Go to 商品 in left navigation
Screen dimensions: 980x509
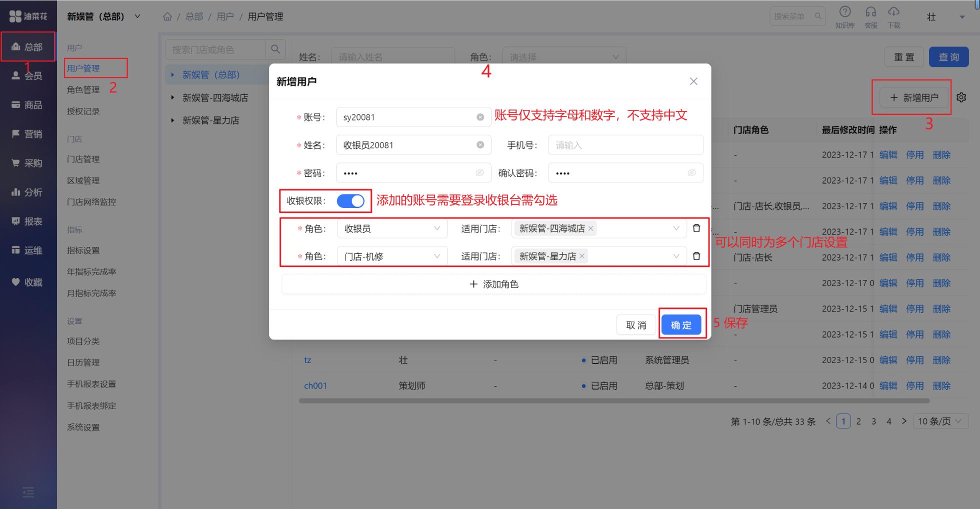28,104
